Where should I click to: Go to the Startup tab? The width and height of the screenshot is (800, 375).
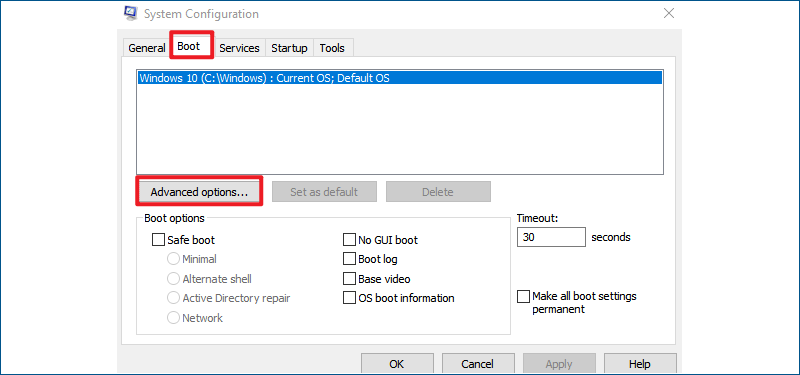click(x=289, y=48)
